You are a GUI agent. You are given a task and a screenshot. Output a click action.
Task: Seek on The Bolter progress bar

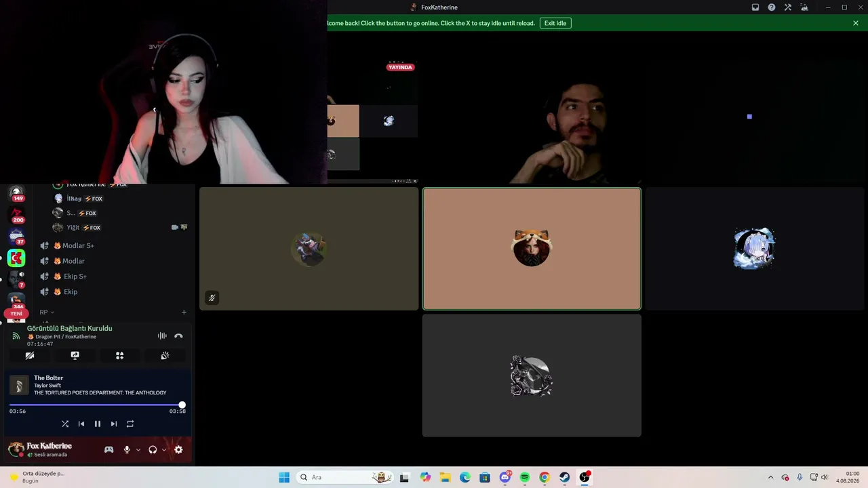tap(97, 405)
